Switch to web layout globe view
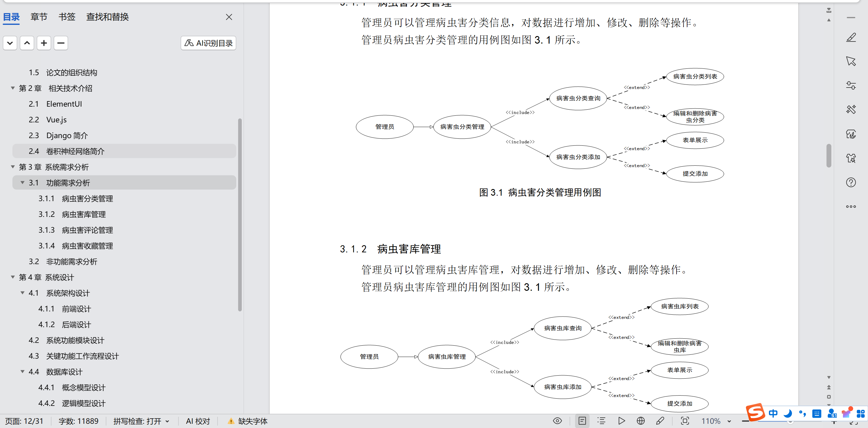 [x=640, y=421]
